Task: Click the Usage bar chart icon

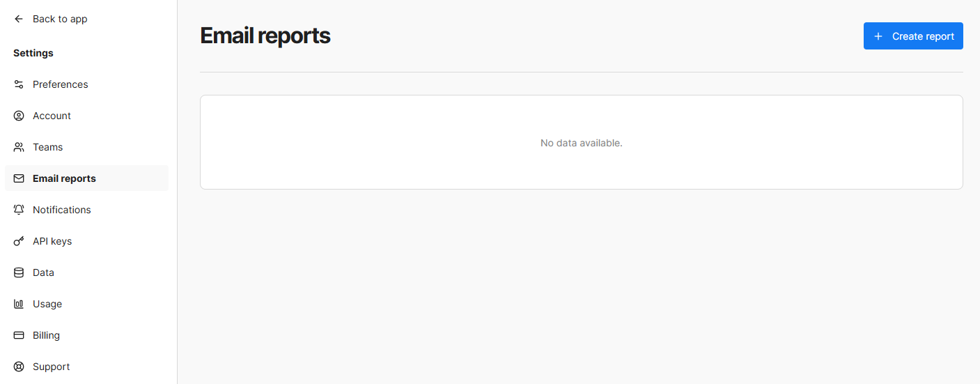Action: [x=19, y=304]
